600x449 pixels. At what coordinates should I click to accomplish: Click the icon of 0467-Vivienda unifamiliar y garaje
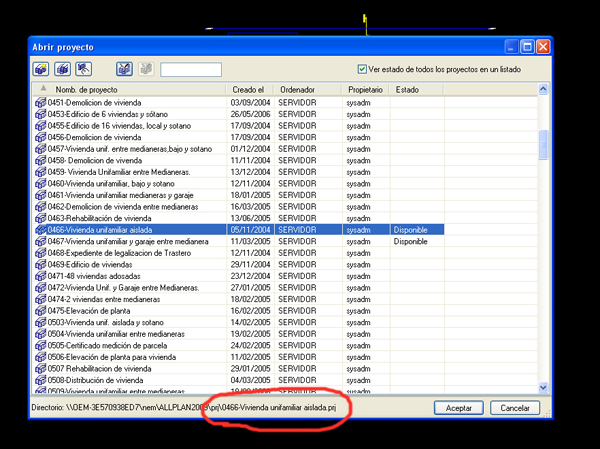[x=41, y=241]
